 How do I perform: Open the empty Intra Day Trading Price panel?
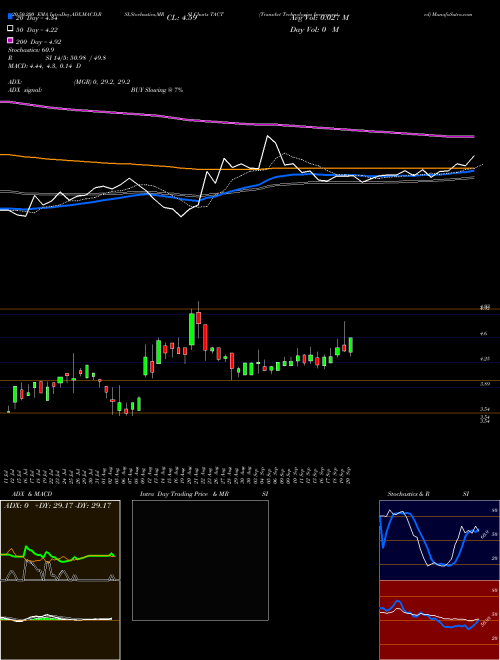200,560
